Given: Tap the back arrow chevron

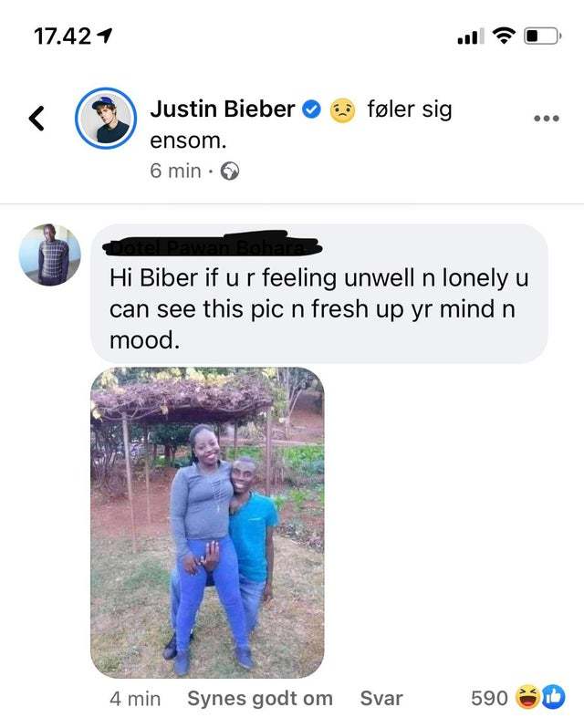Looking at the screenshot, I should click(36, 119).
